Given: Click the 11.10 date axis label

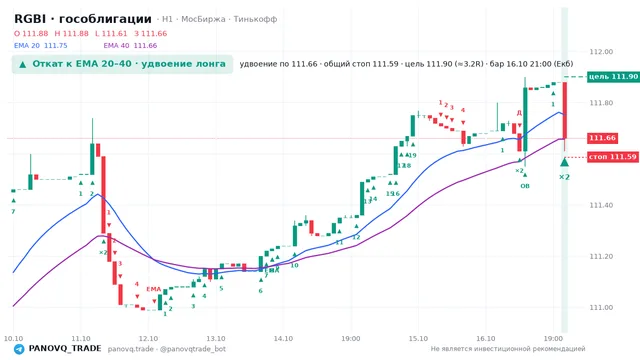Looking at the screenshot, I should click(x=81, y=339).
